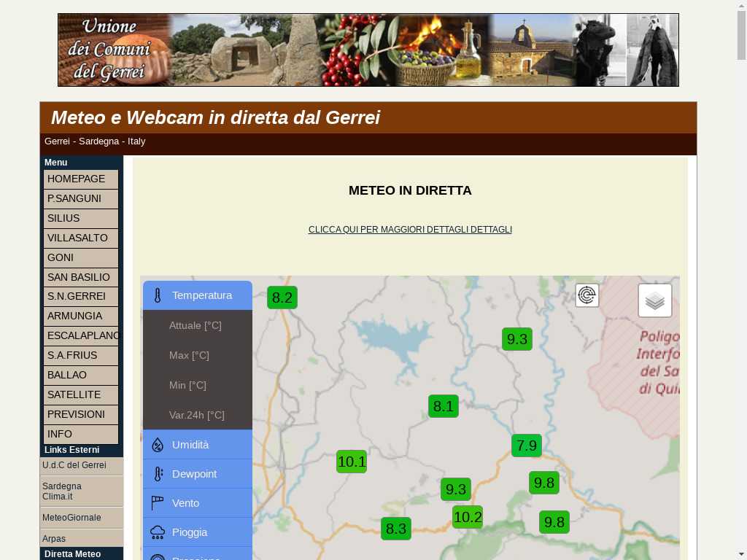The width and height of the screenshot is (747, 560).
Task: Click the thermometer icon beside Temperatura
Action: (x=158, y=295)
